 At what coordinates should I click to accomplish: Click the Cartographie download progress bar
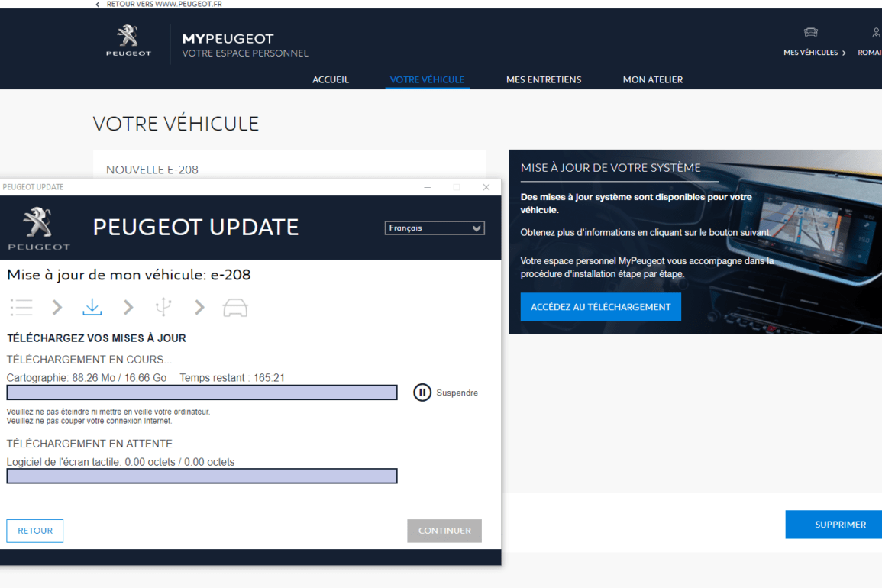coord(202,393)
